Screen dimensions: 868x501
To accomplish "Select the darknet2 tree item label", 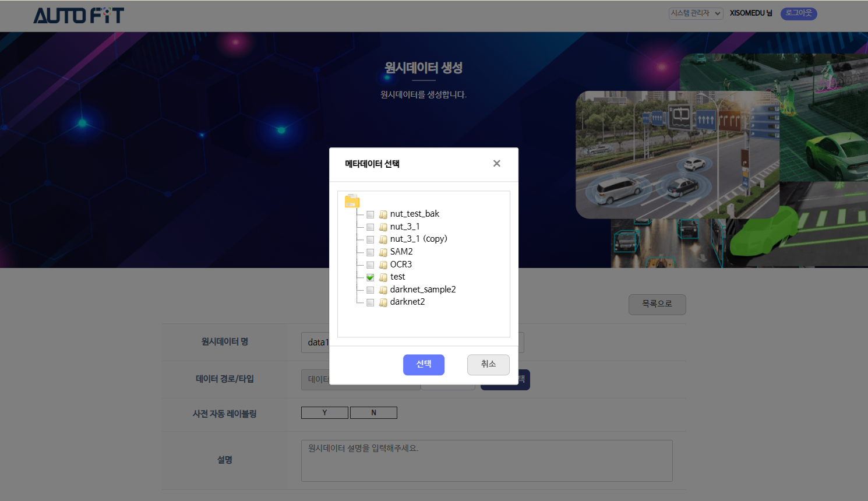I will tap(407, 302).
